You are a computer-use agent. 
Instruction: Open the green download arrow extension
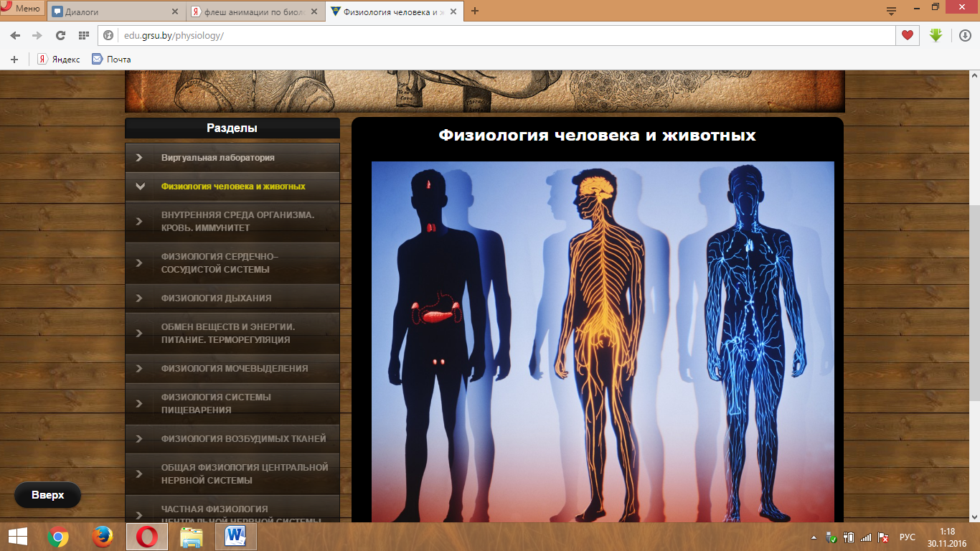936,34
